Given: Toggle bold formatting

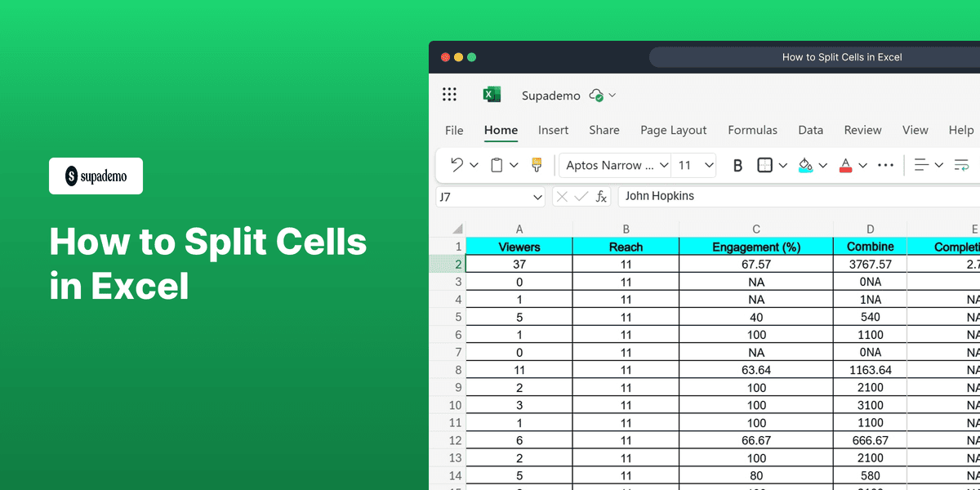Looking at the screenshot, I should point(737,165).
